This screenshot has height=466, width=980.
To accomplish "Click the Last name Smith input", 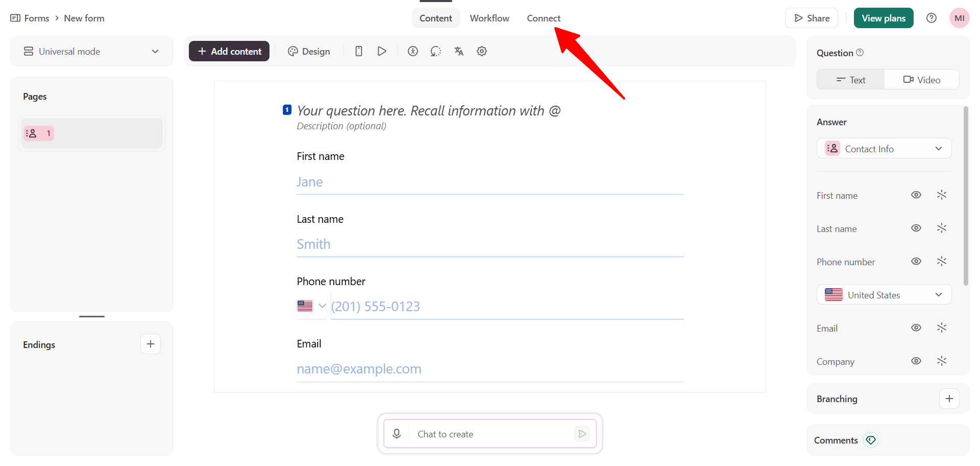I will click(x=490, y=245).
